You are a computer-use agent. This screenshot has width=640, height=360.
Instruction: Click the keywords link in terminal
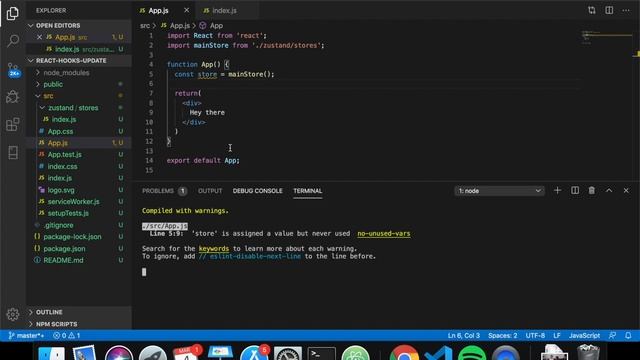click(x=214, y=249)
